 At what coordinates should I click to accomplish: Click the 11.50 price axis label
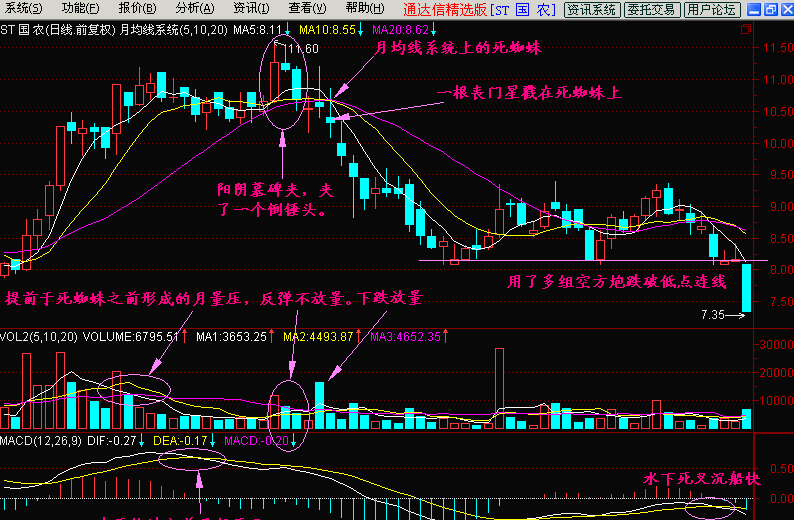point(778,48)
